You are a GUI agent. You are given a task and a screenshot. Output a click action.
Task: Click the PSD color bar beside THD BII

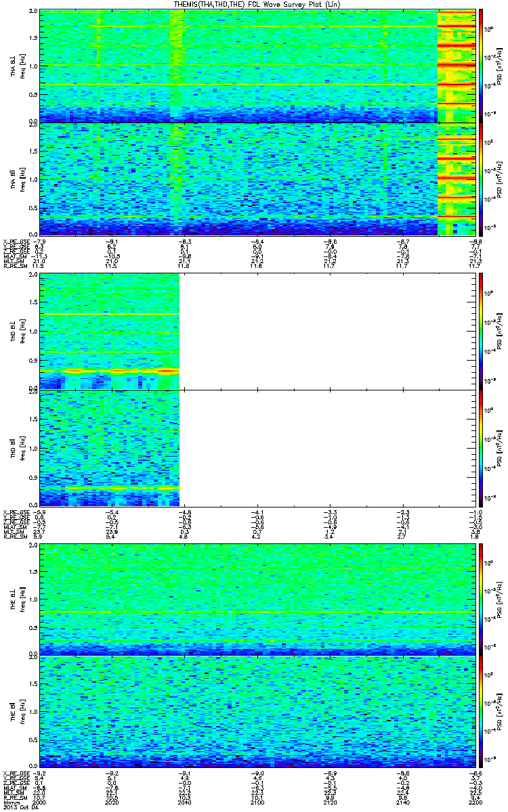(481, 447)
